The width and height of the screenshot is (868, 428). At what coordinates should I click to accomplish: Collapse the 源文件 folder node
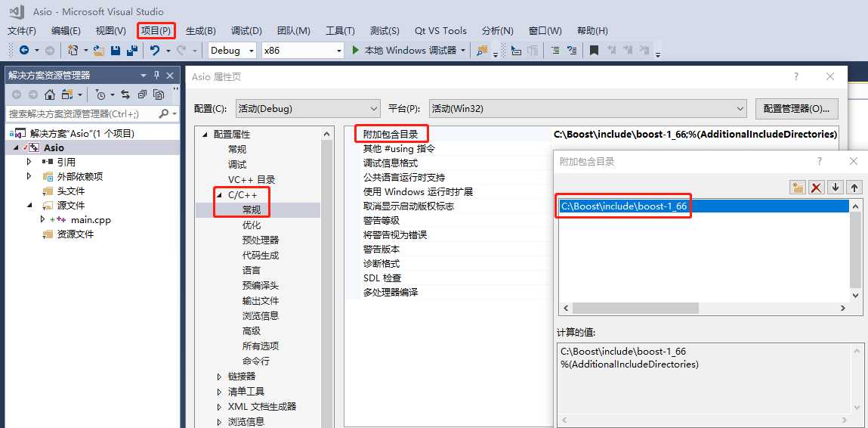pos(29,205)
